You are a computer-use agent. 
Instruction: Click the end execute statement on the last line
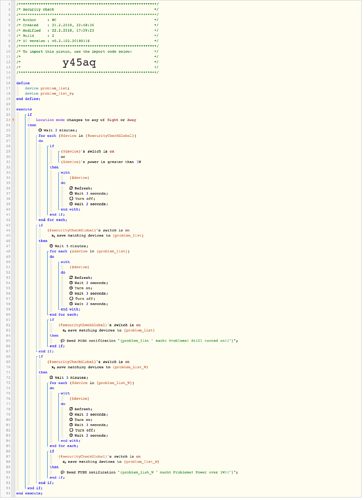(x=29, y=493)
